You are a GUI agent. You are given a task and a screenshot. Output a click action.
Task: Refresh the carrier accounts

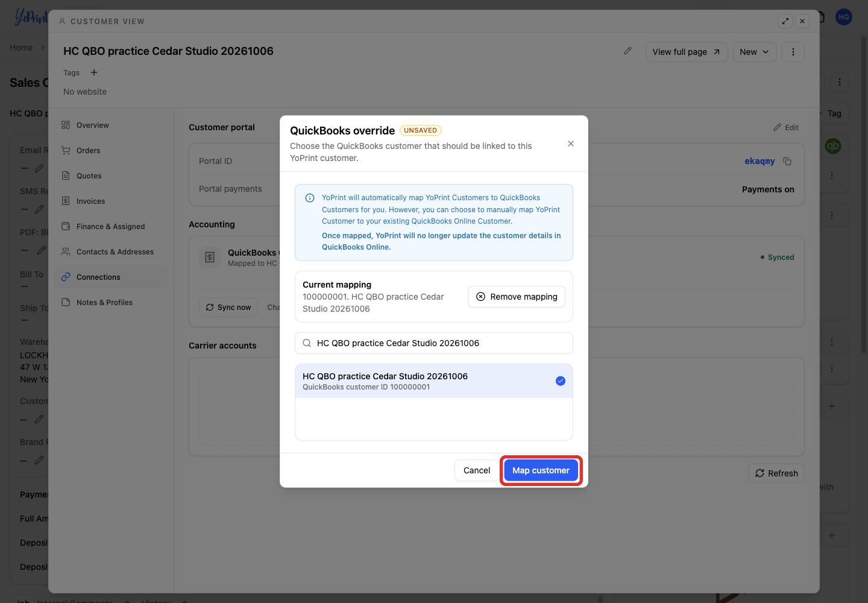776,473
